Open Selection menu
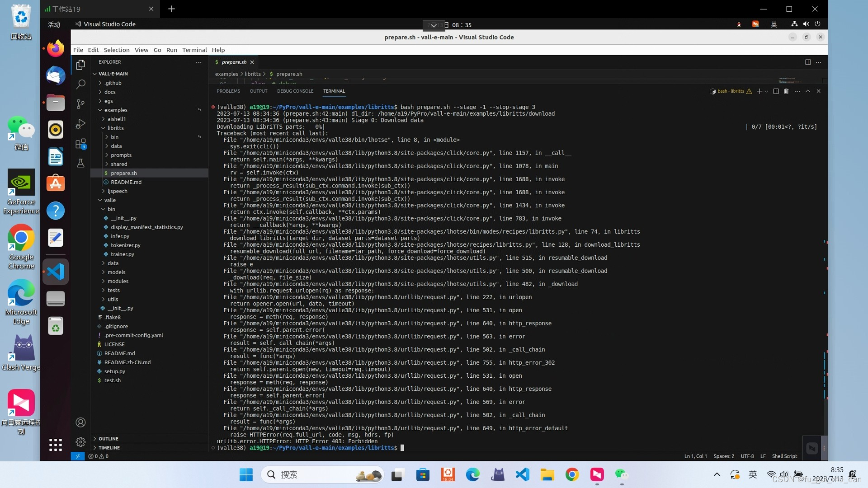 pos(117,50)
